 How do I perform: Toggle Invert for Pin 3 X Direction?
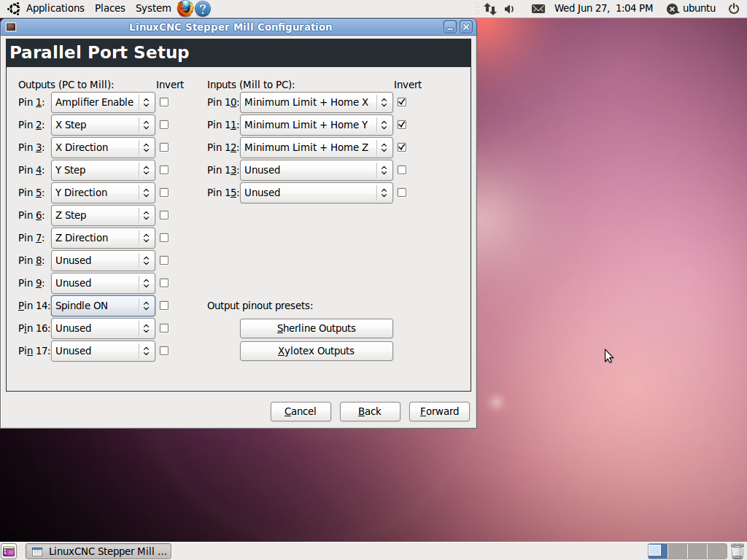pyautogui.click(x=164, y=147)
